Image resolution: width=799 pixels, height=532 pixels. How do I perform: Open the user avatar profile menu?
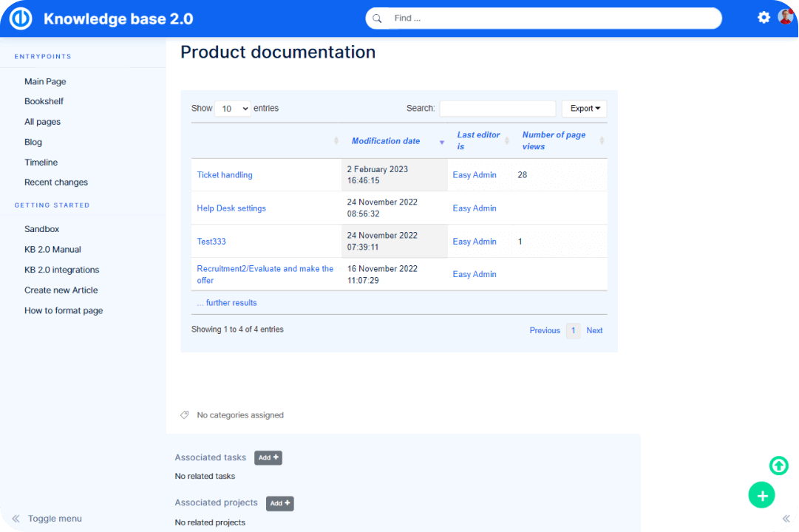tap(785, 17)
